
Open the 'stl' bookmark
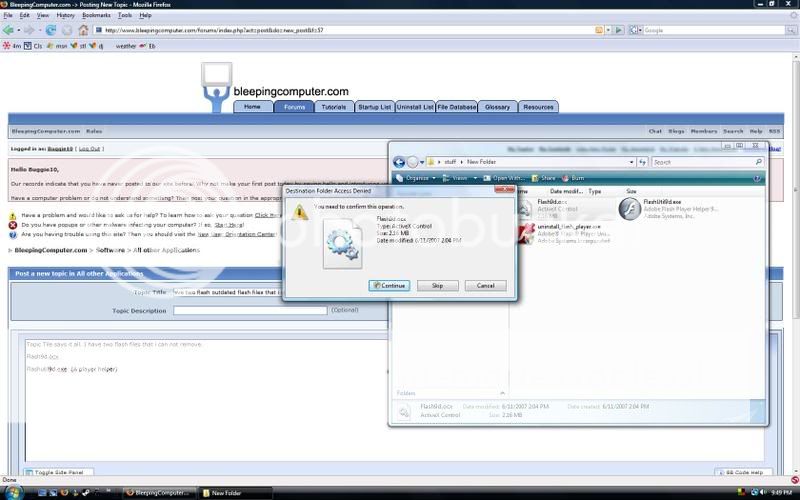79,46
